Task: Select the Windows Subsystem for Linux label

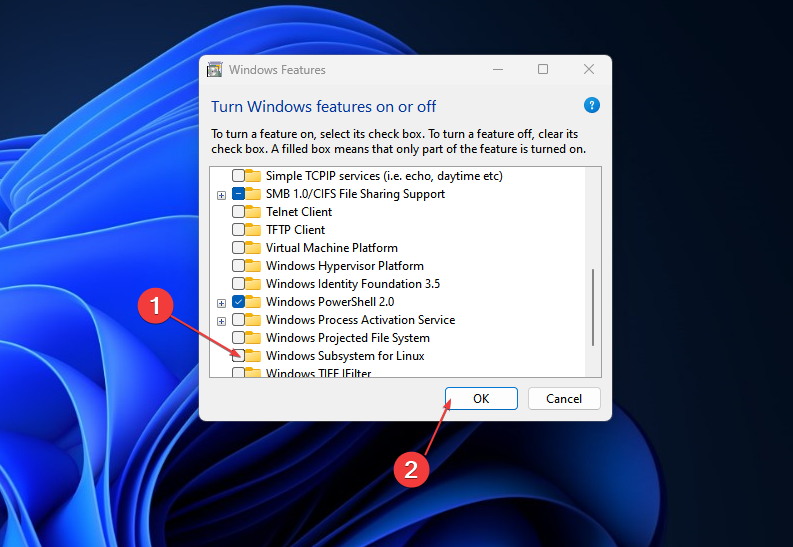Action: pyautogui.click(x=345, y=356)
